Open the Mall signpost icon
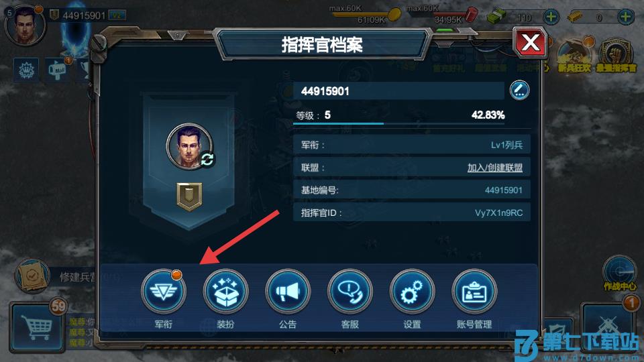 58,70
